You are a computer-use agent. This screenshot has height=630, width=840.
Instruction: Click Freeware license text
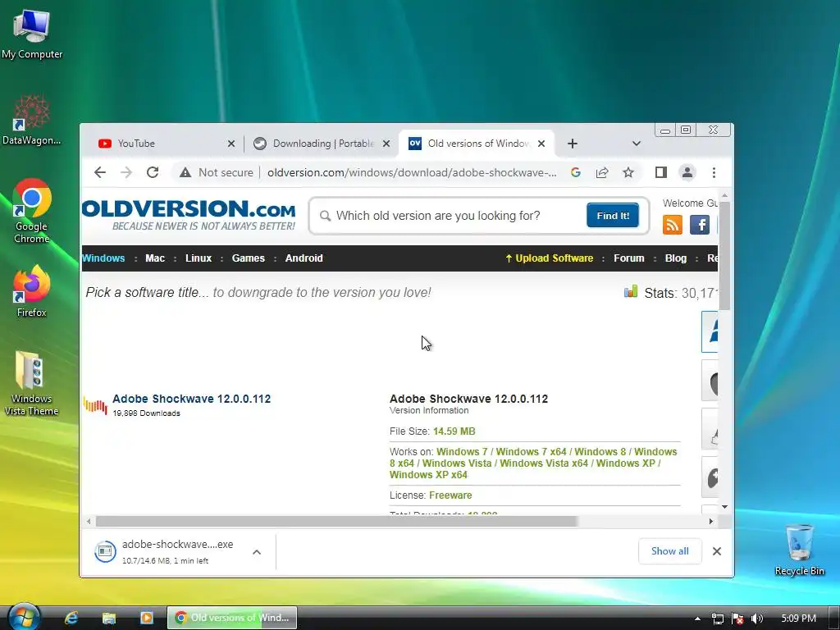click(x=450, y=495)
